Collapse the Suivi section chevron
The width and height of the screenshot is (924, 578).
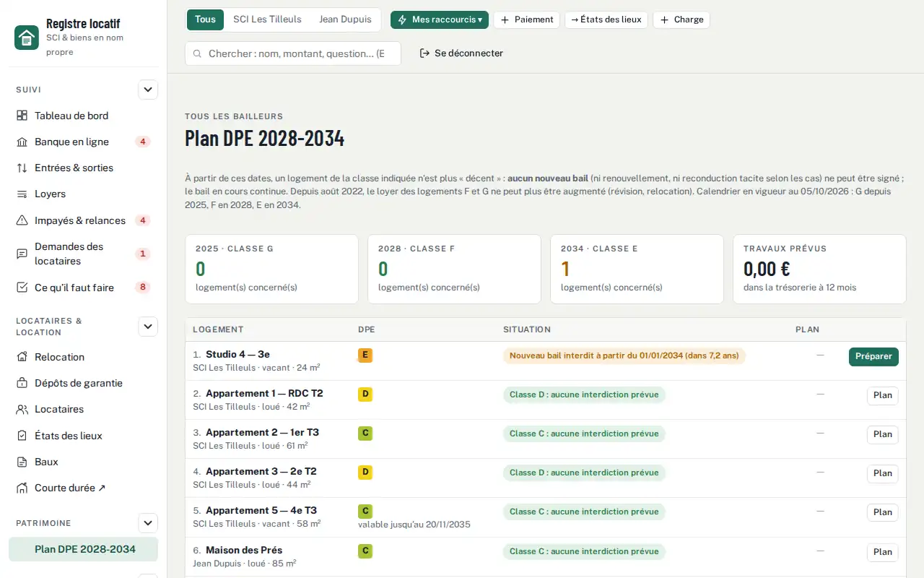point(148,90)
